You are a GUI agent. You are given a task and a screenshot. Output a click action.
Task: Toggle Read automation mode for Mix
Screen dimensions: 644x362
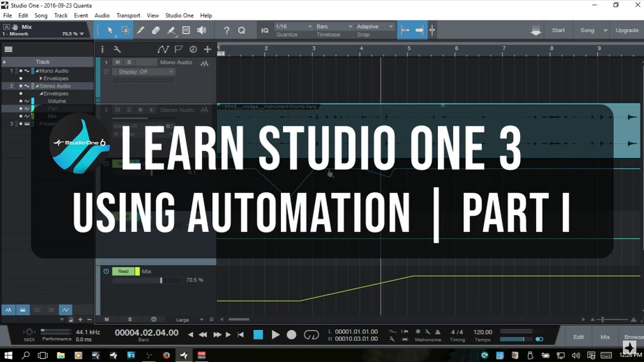tap(123, 271)
